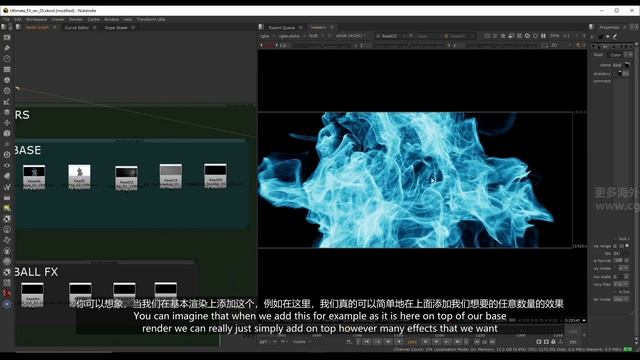Image resolution: width=640 pixels, height=360 pixels.
Task: Open the Transform Utils menu
Action: (151, 19)
